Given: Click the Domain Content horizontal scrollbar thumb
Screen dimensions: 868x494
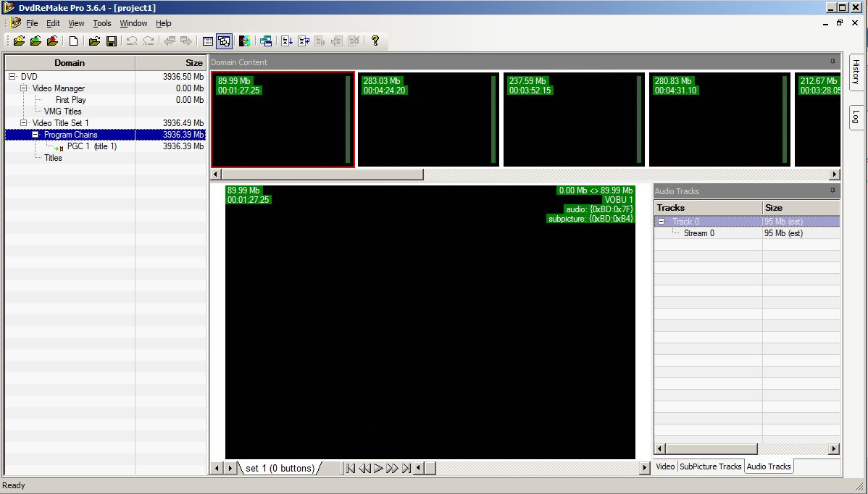Looking at the screenshot, I should [322, 175].
